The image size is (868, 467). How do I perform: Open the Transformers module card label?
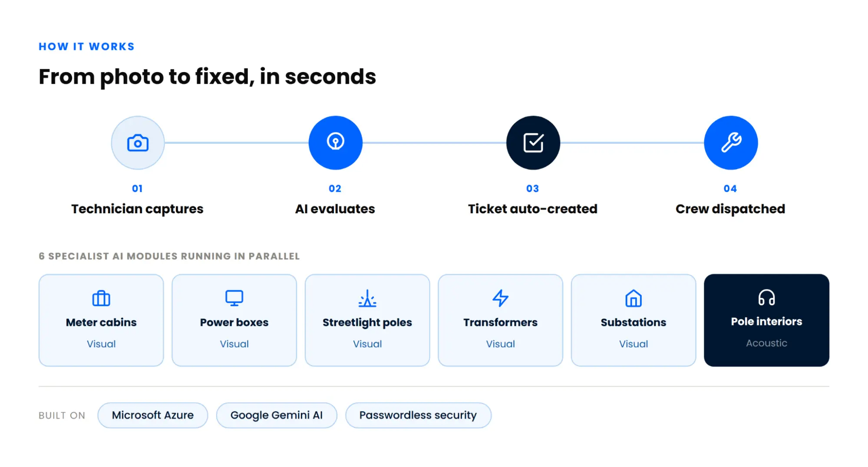pyautogui.click(x=500, y=322)
